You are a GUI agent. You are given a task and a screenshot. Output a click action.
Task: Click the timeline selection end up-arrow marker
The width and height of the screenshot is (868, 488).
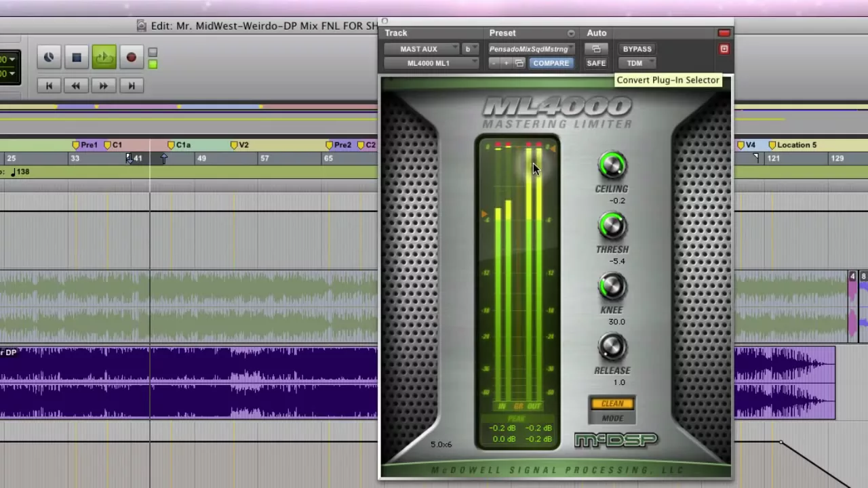click(163, 158)
